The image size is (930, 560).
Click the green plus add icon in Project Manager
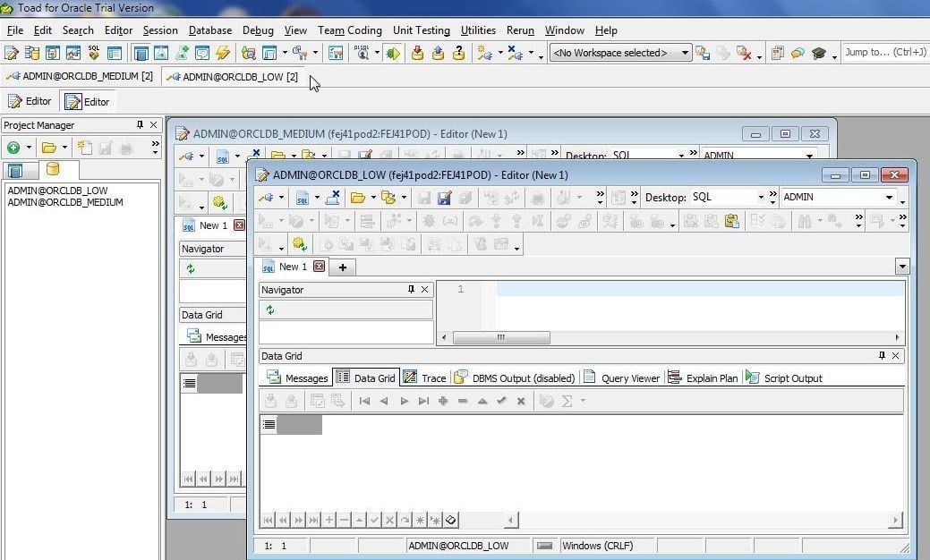(x=13, y=148)
